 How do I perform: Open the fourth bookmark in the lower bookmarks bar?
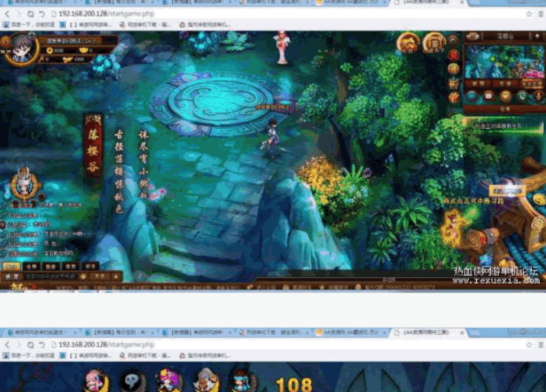[x=205, y=355]
